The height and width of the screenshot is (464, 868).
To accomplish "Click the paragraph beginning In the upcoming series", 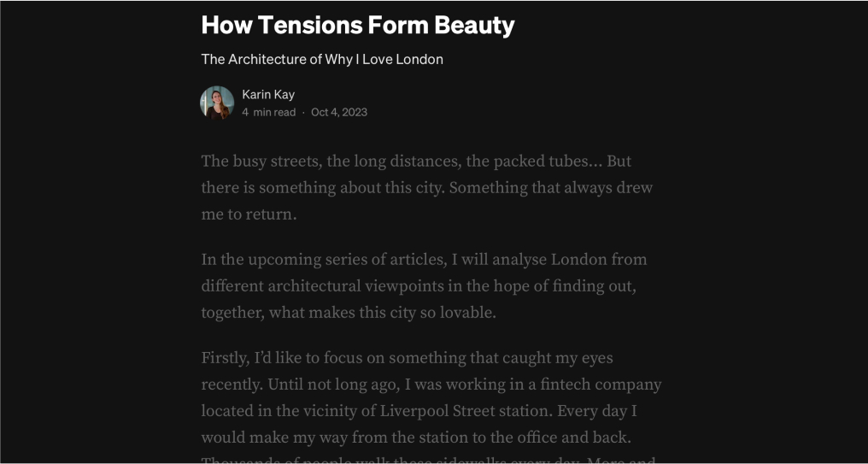I will point(424,286).
